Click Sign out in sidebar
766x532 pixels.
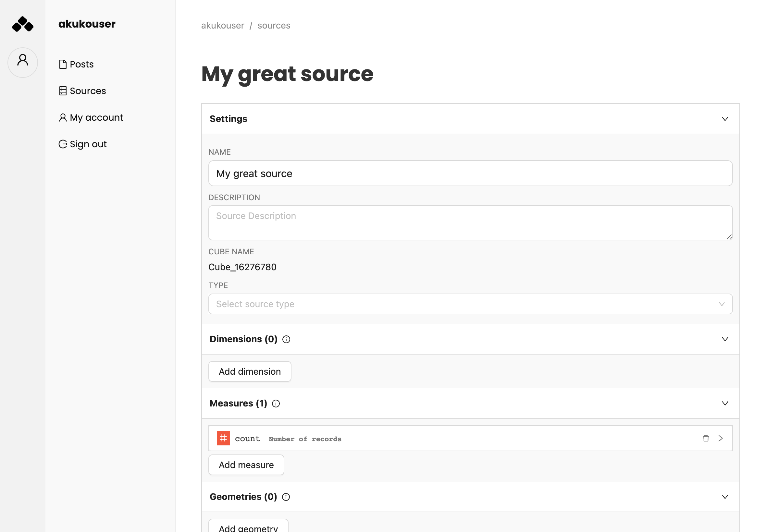pyautogui.click(x=88, y=144)
